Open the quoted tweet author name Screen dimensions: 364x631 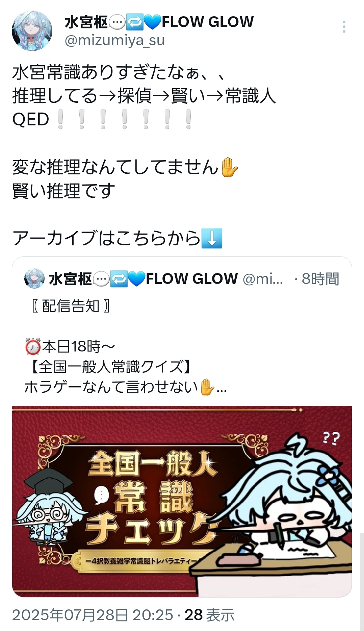pos(144,279)
